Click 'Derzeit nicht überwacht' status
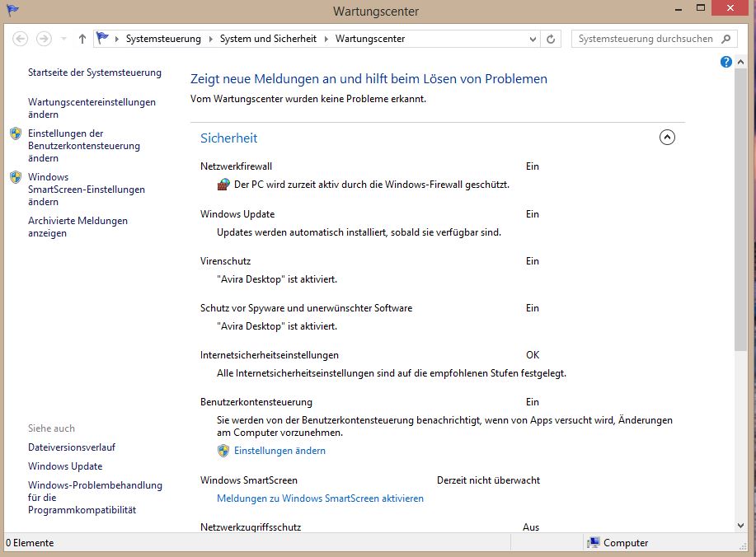This screenshot has width=756, height=557. (x=488, y=480)
